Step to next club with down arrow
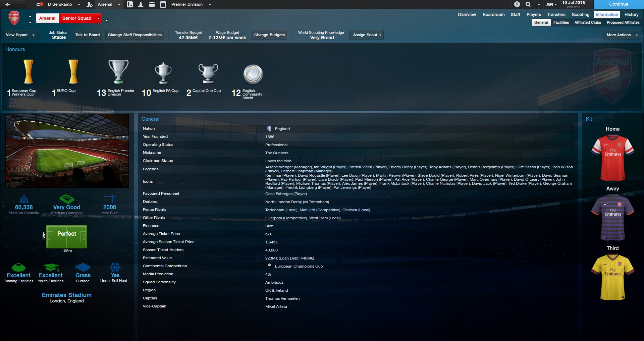The height and width of the screenshot is (341, 644). (30, 22)
